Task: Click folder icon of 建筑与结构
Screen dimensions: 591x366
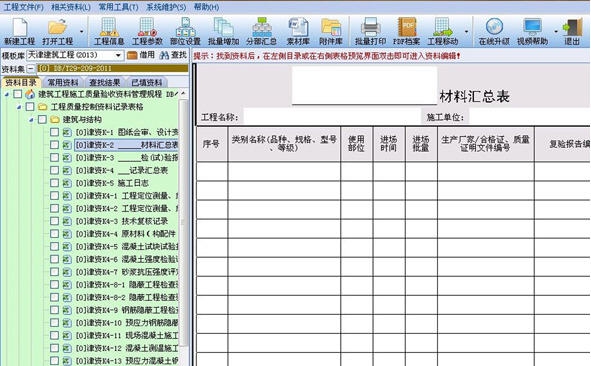Action: [x=55, y=119]
